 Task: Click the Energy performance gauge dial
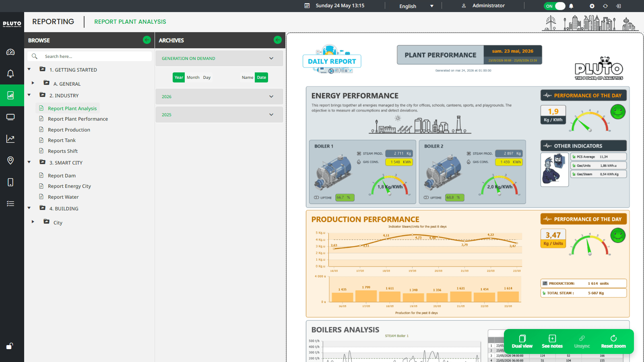(590, 121)
